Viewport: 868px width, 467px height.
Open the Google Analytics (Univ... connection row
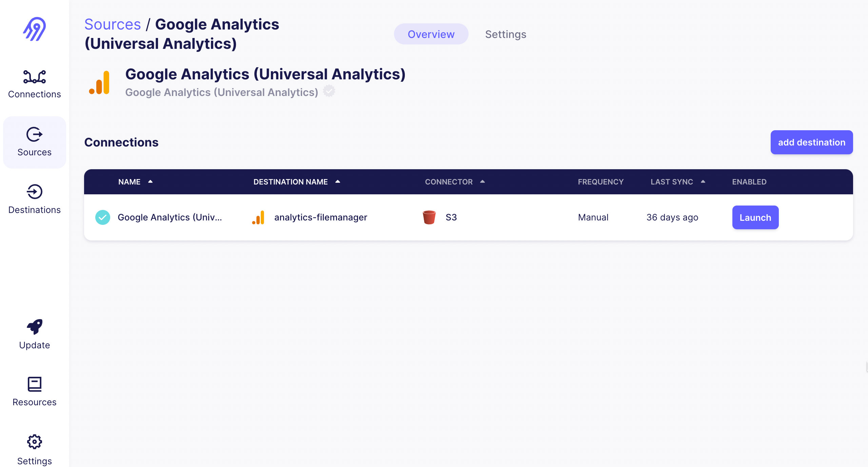click(x=468, y=217)
